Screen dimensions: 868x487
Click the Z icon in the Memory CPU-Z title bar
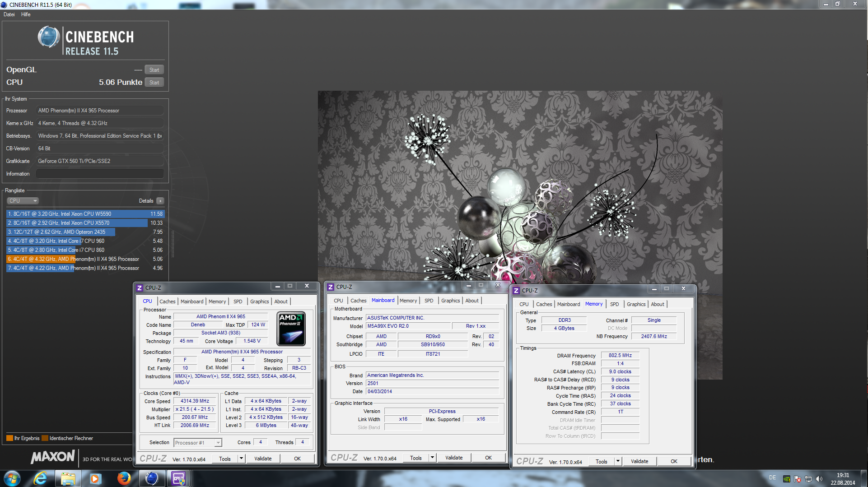pos(516,291)
